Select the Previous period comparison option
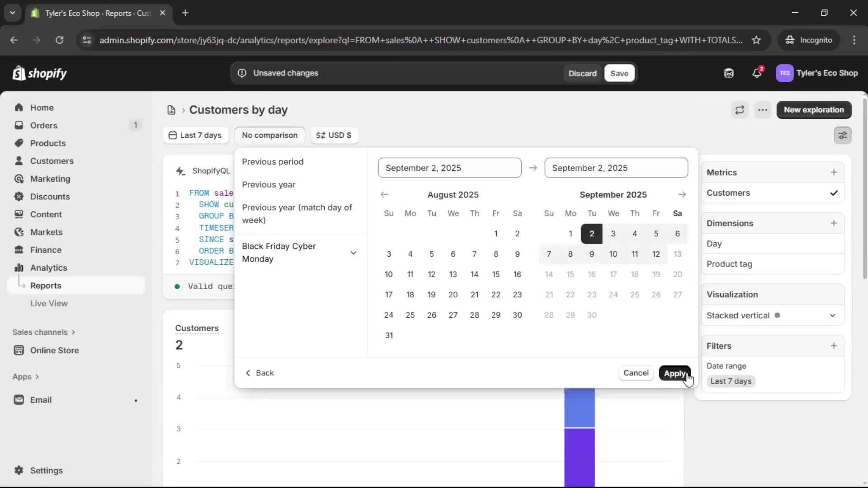868x488 pixels. tap(273, 162)
